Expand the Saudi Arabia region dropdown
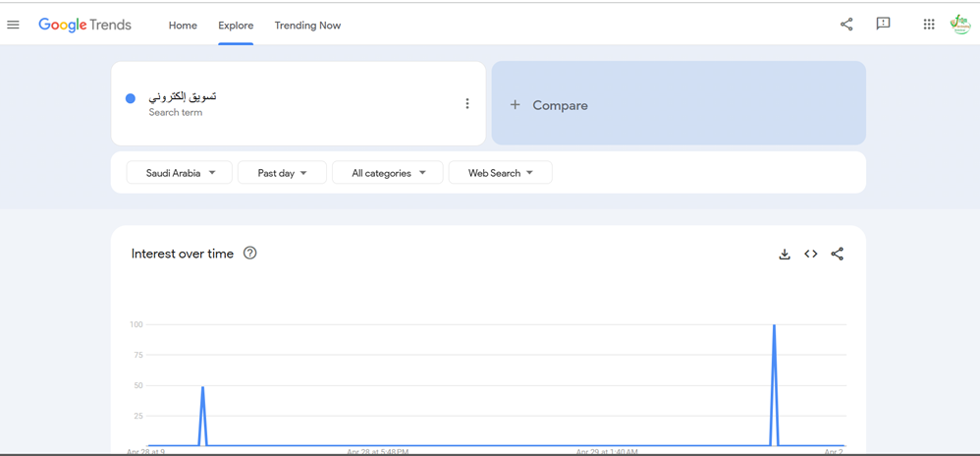The image size is (980, 456). click(180, 173)
